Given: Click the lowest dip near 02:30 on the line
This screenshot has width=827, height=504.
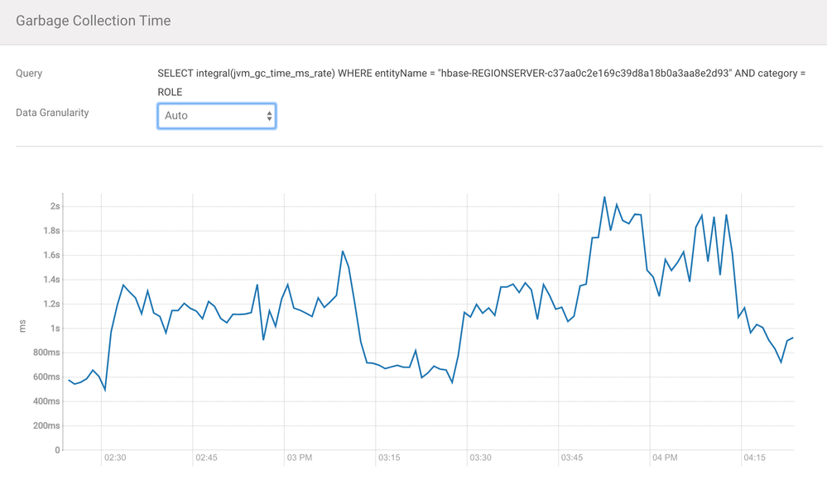Looking at the screenshot, I should point(104,389).
